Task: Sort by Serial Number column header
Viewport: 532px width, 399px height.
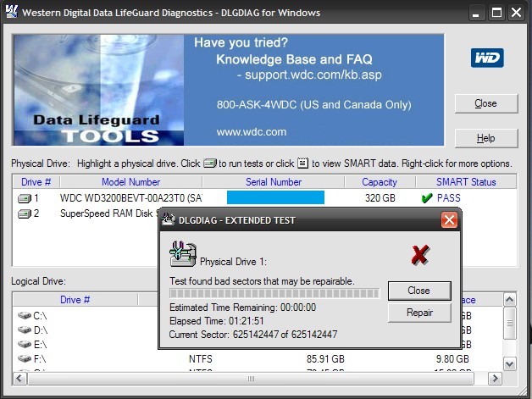Action: [274, 182]
